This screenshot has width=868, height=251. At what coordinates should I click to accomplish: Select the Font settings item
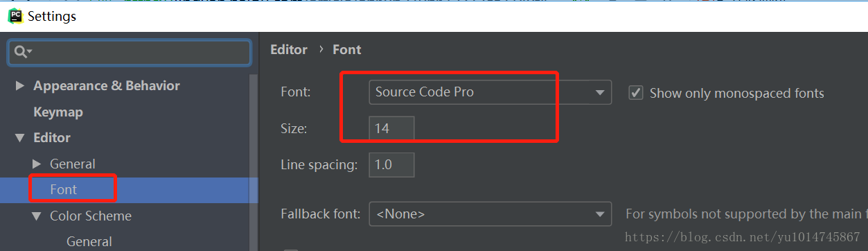[64, 189]
